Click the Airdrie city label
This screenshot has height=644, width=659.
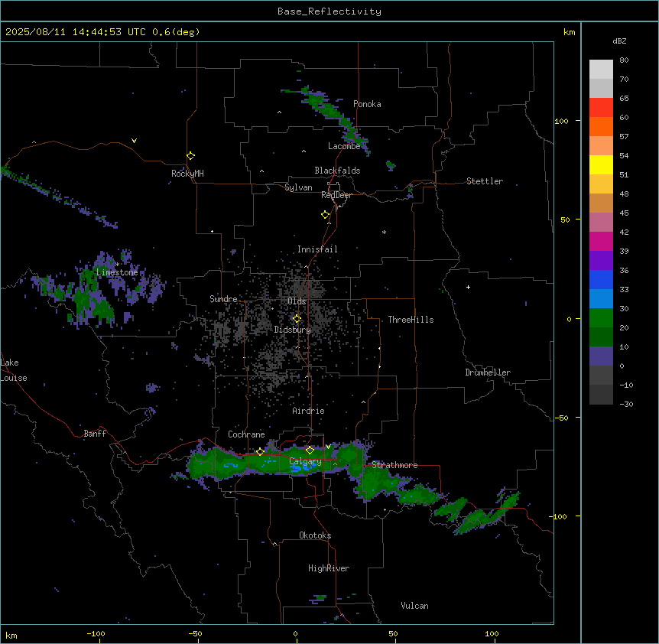[309, 411]
